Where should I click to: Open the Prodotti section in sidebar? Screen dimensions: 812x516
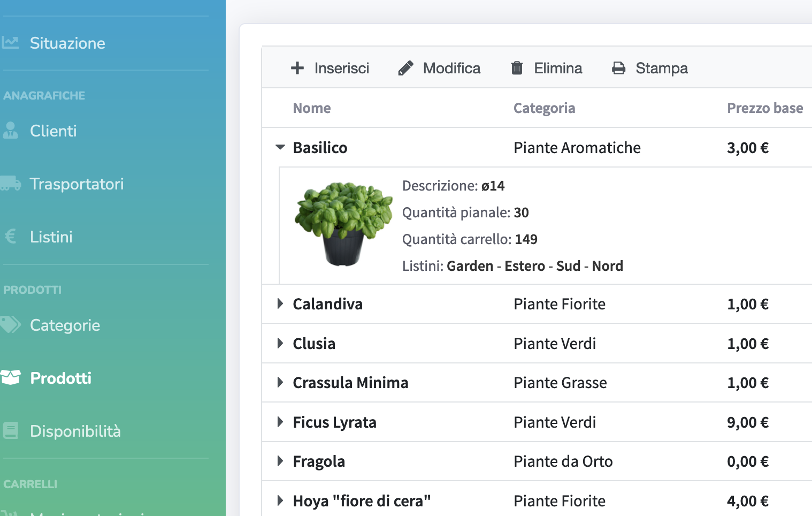(x=60, y=377)
